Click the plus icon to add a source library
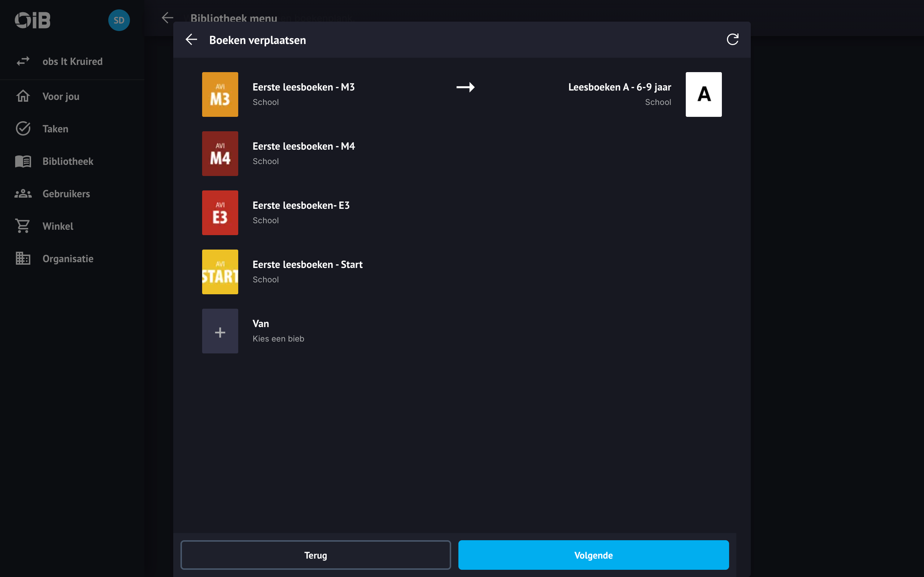The width and height of the screenshot is (924, 577). (x=220, y=331)
